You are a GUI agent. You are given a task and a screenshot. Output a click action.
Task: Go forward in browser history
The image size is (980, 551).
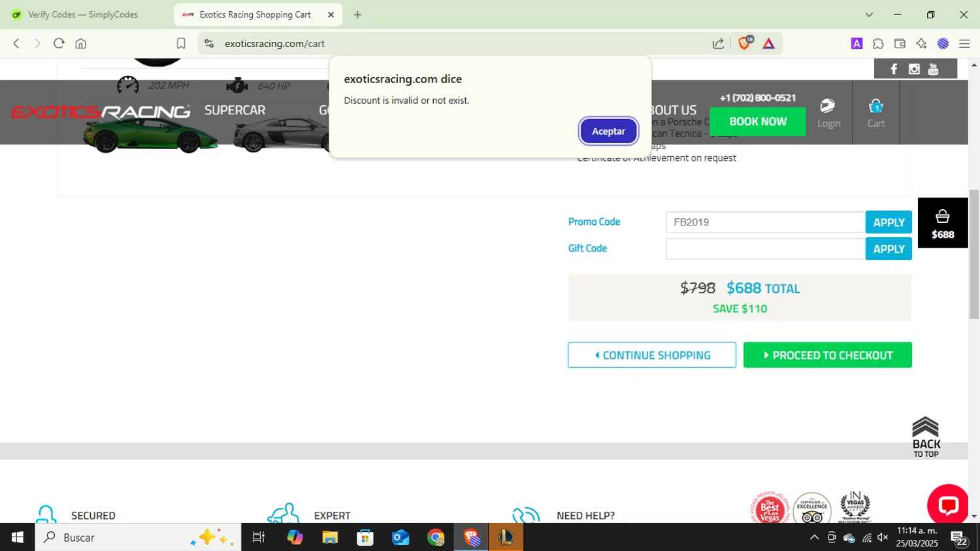click(37, 44)
